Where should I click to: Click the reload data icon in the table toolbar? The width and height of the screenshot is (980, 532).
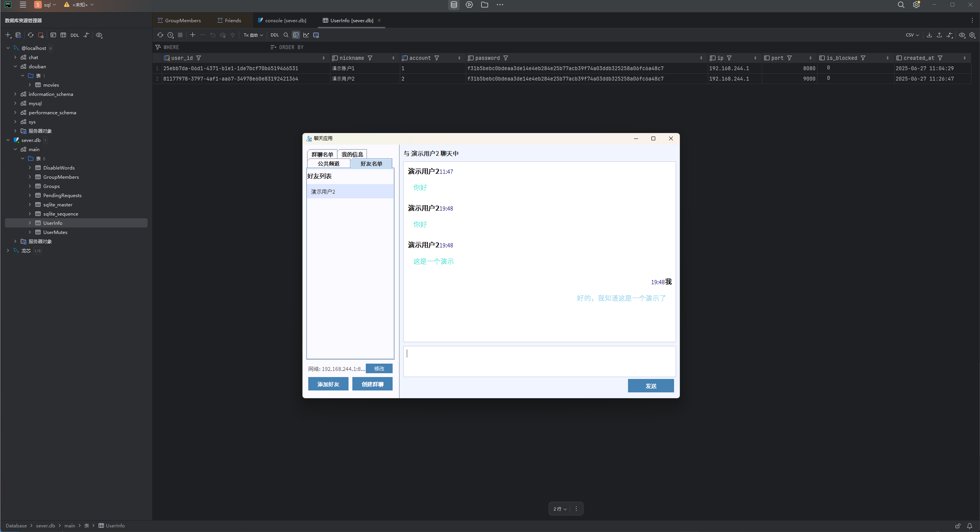[x=160, y=35]
